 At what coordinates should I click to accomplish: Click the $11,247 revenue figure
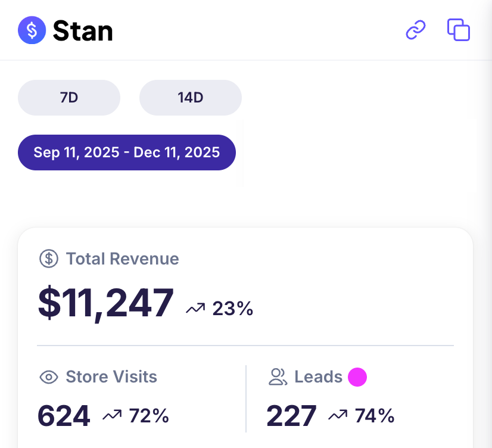105,303
